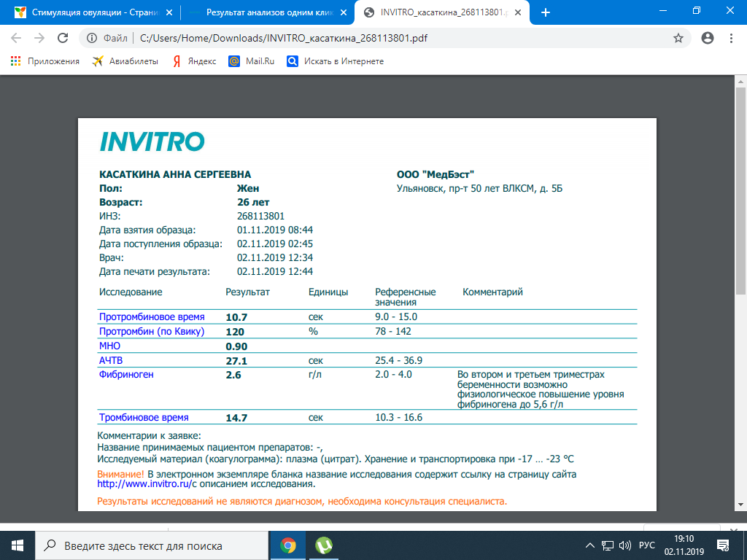Open the Chrome profile menu
The width and height of the screenshot is (747, 560).
[x=708, y=38]
